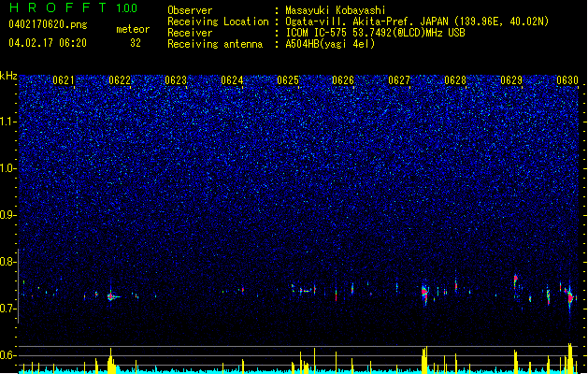Click the 0625 time marker
This screenshot has width=588, height=374.
coord(288,80)
